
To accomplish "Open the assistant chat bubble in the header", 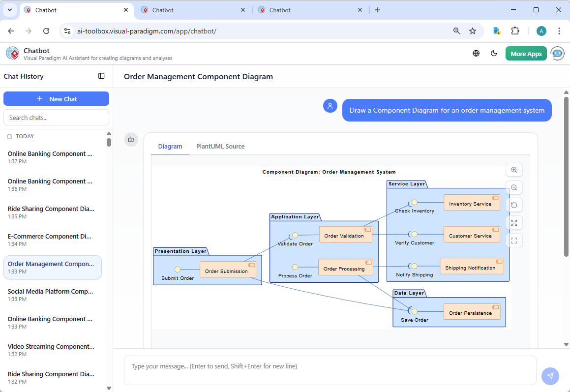I will click(557, 53).
